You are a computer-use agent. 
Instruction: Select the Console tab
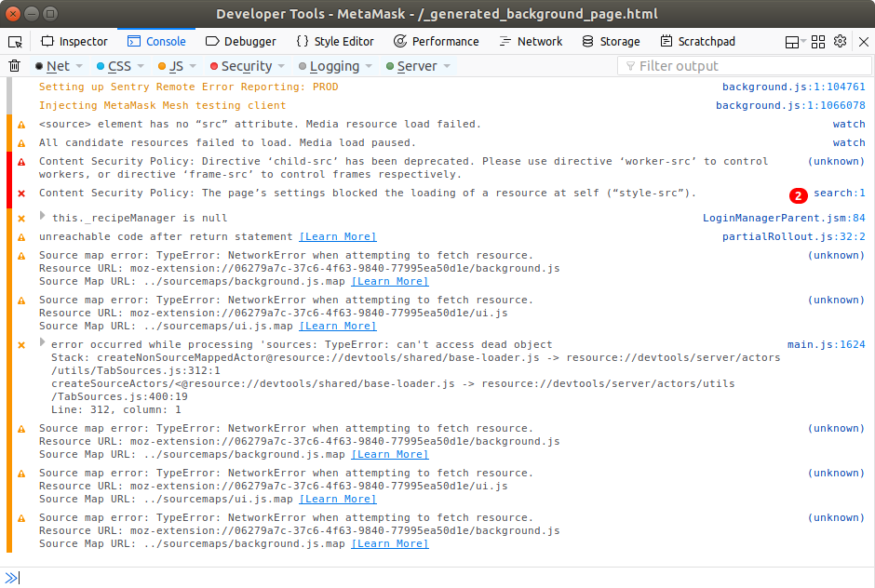156,42
